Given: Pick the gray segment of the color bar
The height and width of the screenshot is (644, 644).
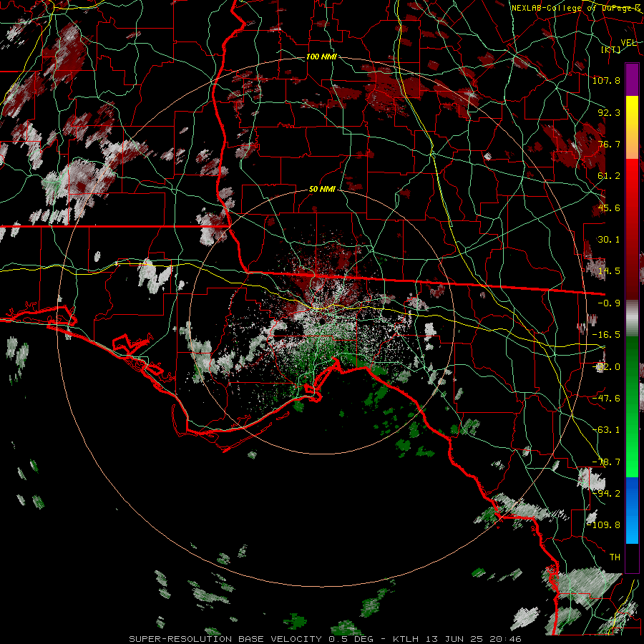Looking at the screenshot, I should 632,318.
